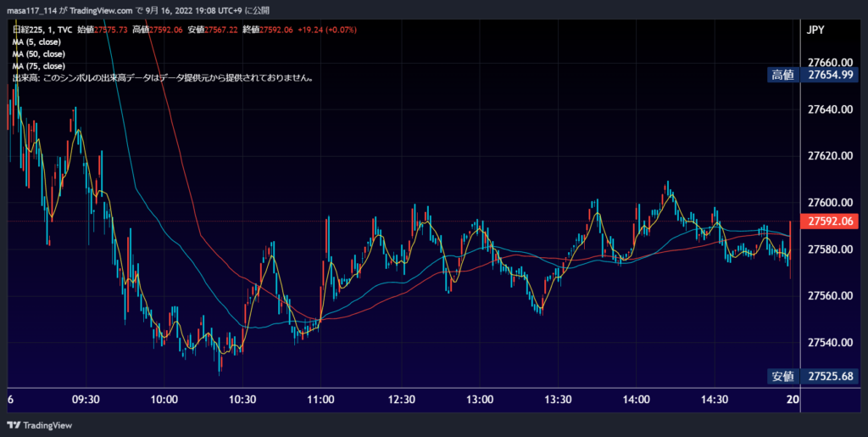868x437 pixels.
Task: Click the MA (5, close) indicator legend
Action: click(x=36, y=42)
